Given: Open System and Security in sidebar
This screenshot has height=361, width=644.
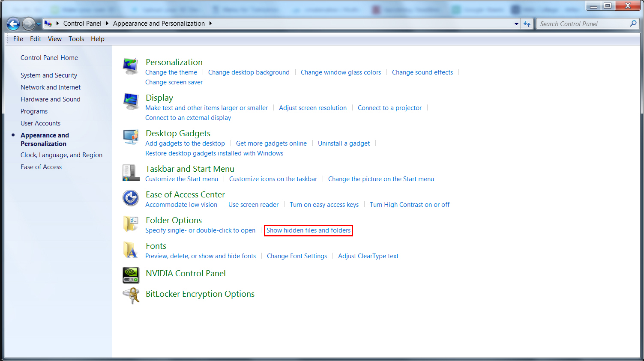Looking at the screenshot, I should [49, 75].
